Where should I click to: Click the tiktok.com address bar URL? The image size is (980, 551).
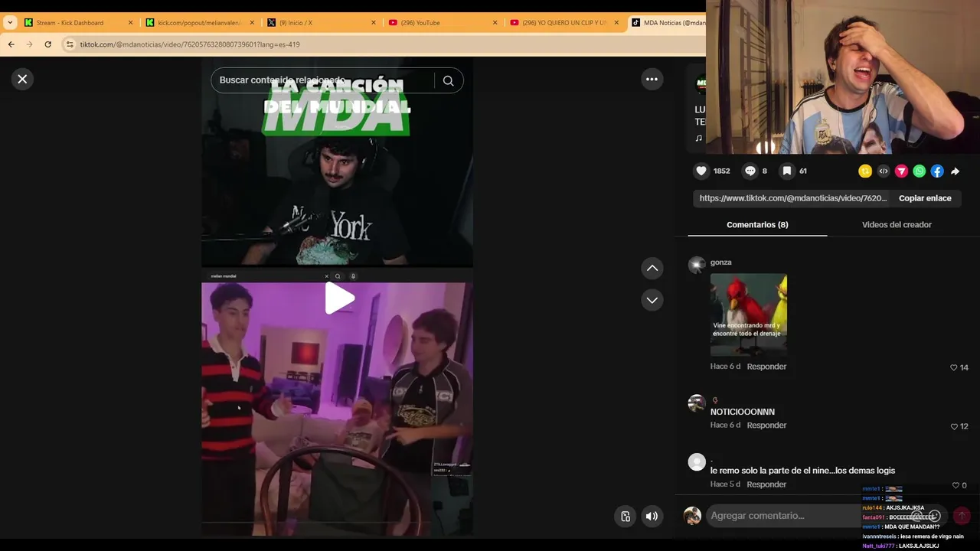[x=190, y=44]
